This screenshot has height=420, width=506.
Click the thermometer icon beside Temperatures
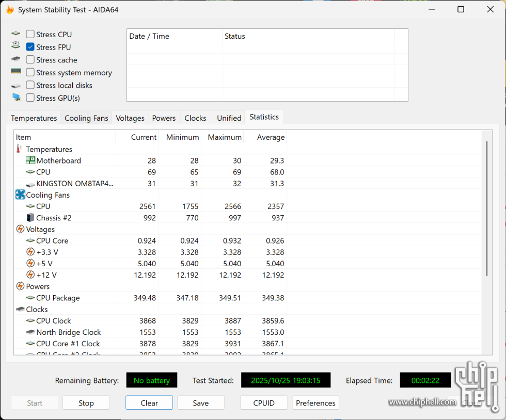20,149
